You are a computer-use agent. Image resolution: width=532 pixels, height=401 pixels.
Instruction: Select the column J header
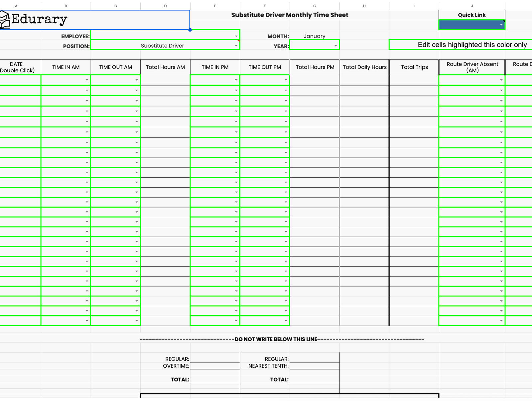click(472, 6)
